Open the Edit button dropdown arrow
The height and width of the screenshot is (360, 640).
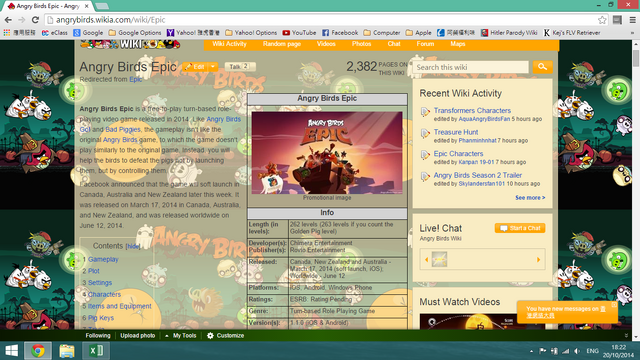coord(213,67)
